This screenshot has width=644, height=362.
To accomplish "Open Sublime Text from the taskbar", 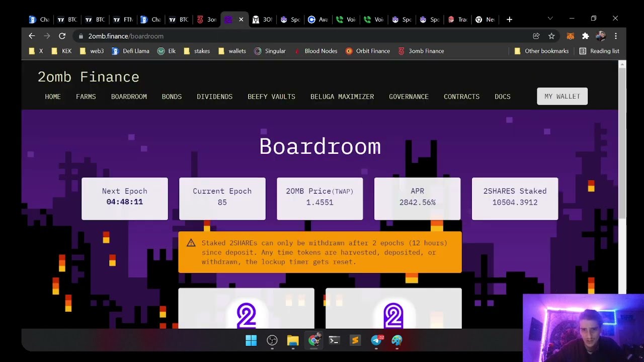I will (x=355, y=340).
